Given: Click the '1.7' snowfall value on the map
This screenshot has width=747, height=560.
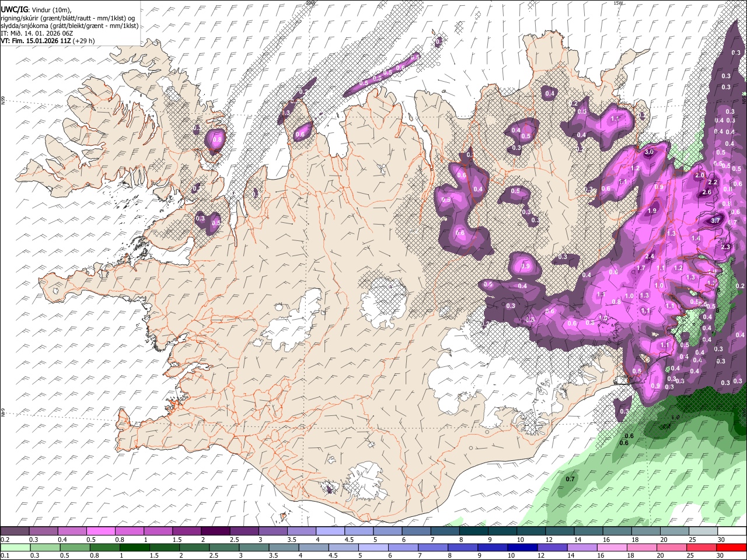Looking at the screenshot, I should coord(640,268).
